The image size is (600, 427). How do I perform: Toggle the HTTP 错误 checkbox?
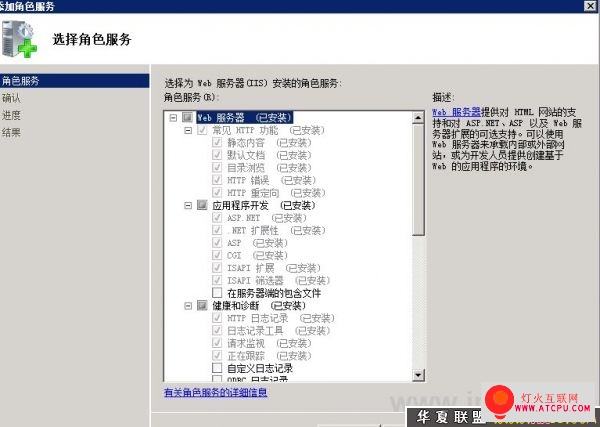coord(217,180)
